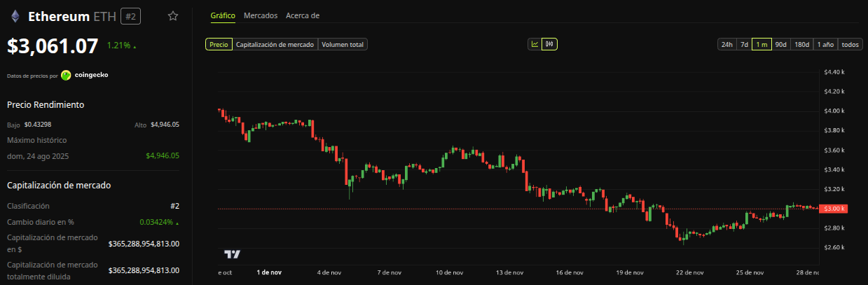This screenshot has height=285, width=868.
Task: Add Ethereum to favorites with star icon
Action: click(x=173, y=16)
